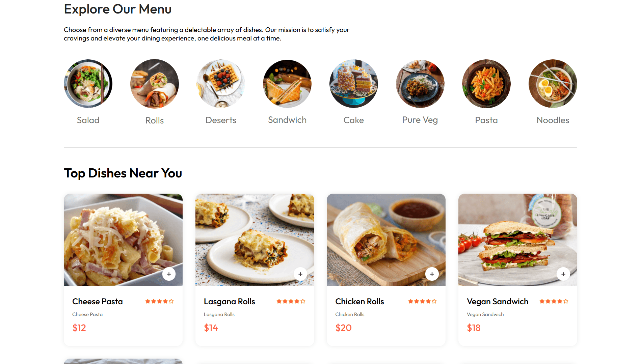Screen dimensions: 641x364
Task: Click the Chicken Rolls $20 price
Action: tap(343, 328)
